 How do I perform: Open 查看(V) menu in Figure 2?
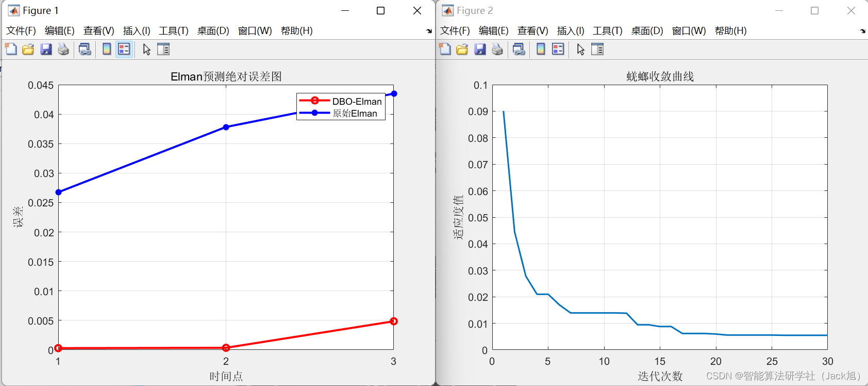click(x=533, y=31)
